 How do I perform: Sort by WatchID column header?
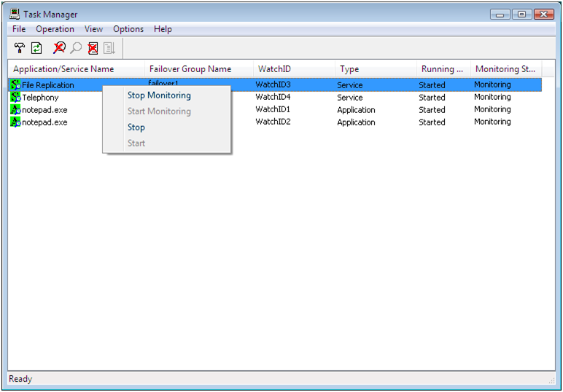(274, 69)
